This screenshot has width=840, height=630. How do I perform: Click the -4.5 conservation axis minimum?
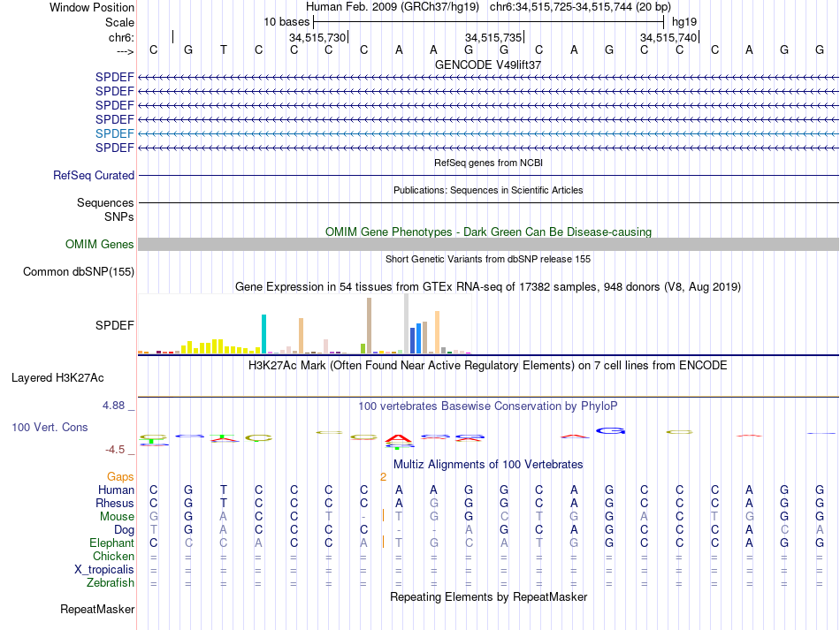(x=115, y=450)
